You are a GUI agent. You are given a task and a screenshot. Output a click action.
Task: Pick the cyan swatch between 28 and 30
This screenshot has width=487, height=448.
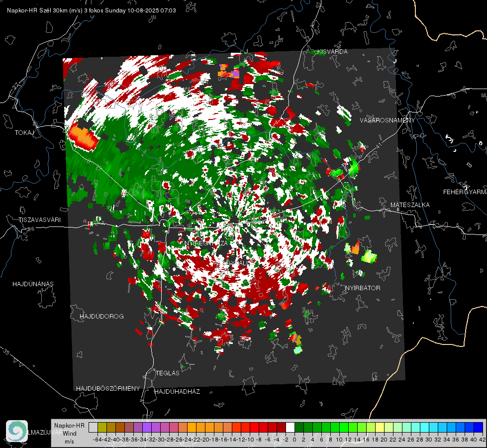point(425,427)
